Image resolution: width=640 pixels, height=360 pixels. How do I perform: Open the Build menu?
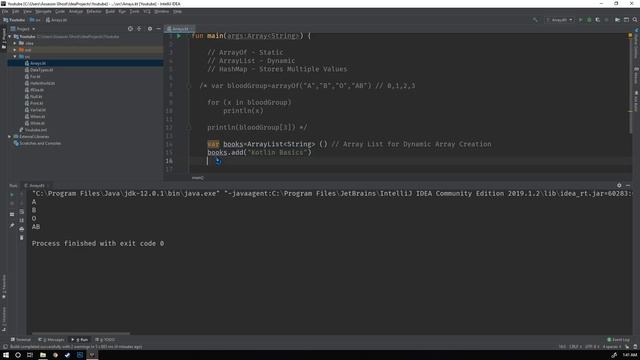[x=110, y=11]
